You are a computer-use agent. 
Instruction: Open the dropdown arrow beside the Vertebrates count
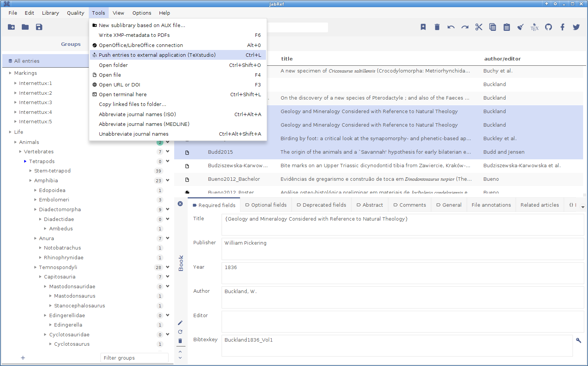click(x=167, y=151)
